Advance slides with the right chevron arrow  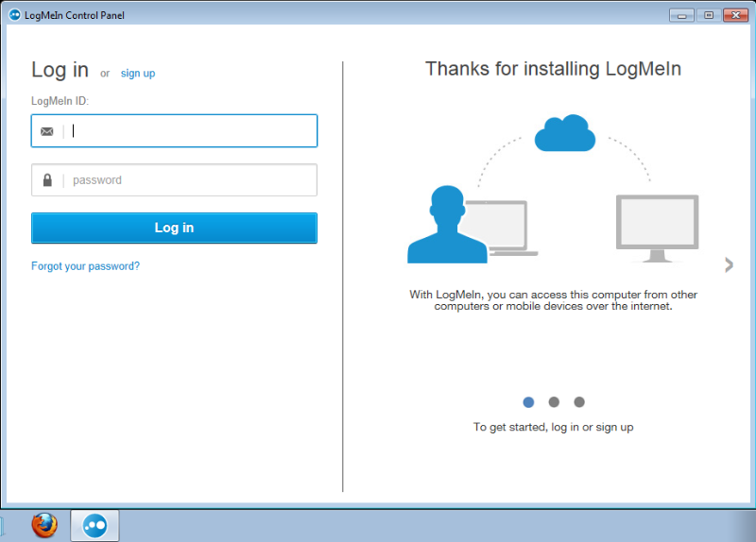point(729,265)
